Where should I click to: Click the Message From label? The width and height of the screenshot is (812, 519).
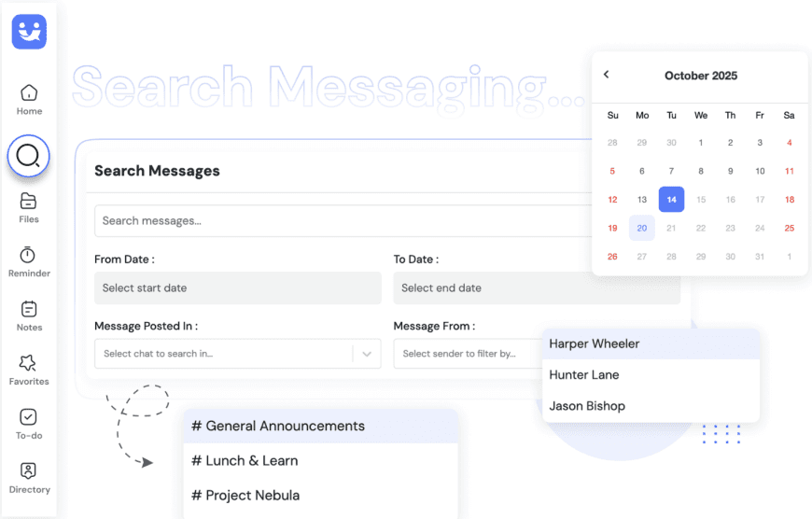(434, 326)
